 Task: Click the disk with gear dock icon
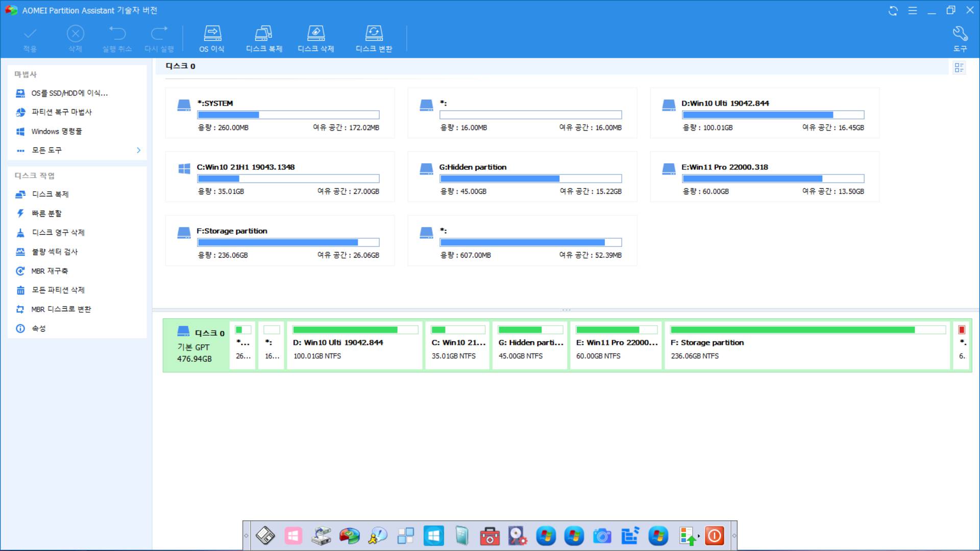coord(518,536)
